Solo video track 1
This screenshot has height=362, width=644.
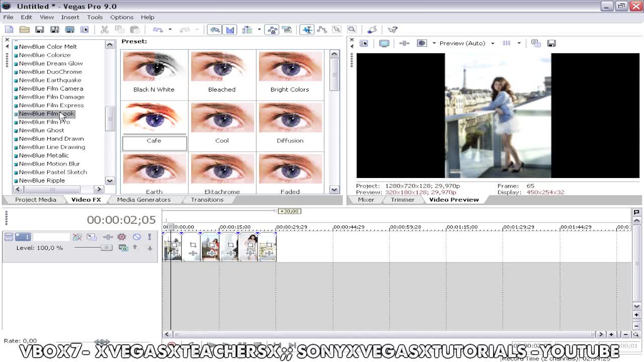point(149,237)
